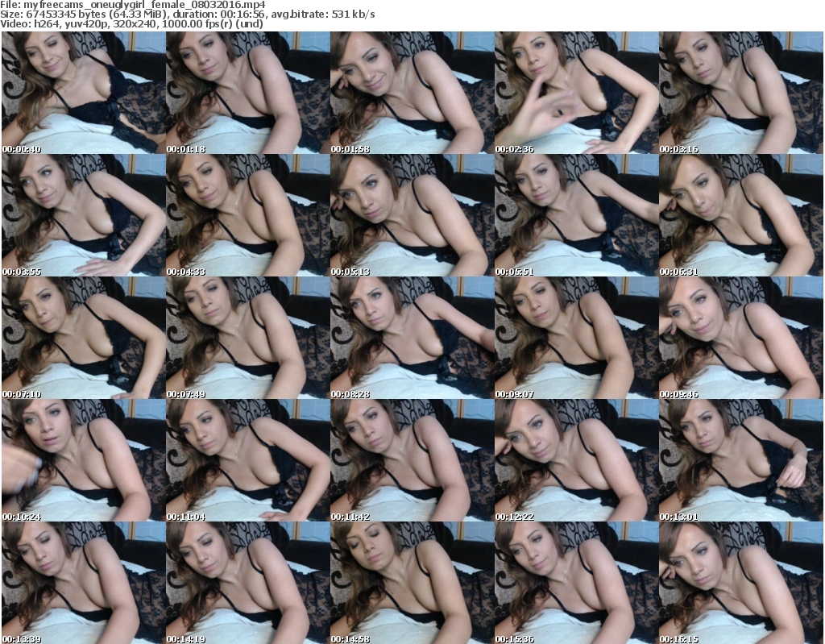Click the 00:03:16 thumbnail
The image size is (825, 644).
740,93
